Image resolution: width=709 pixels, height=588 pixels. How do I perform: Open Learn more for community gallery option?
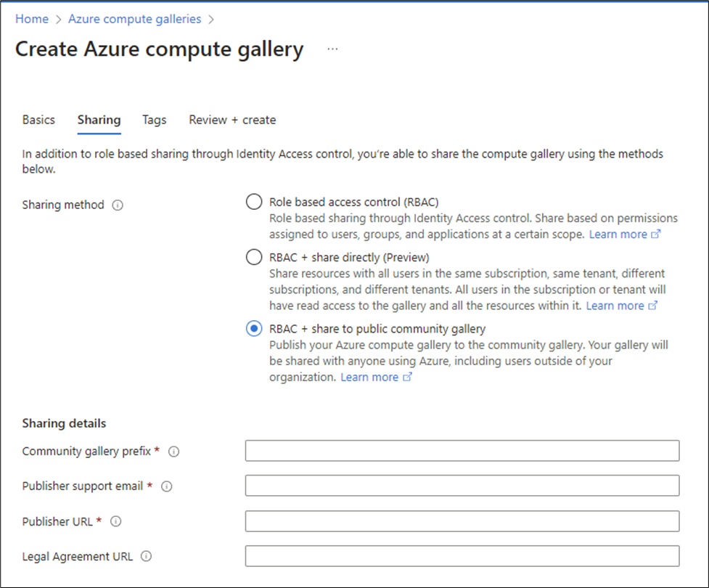[376, 377]
